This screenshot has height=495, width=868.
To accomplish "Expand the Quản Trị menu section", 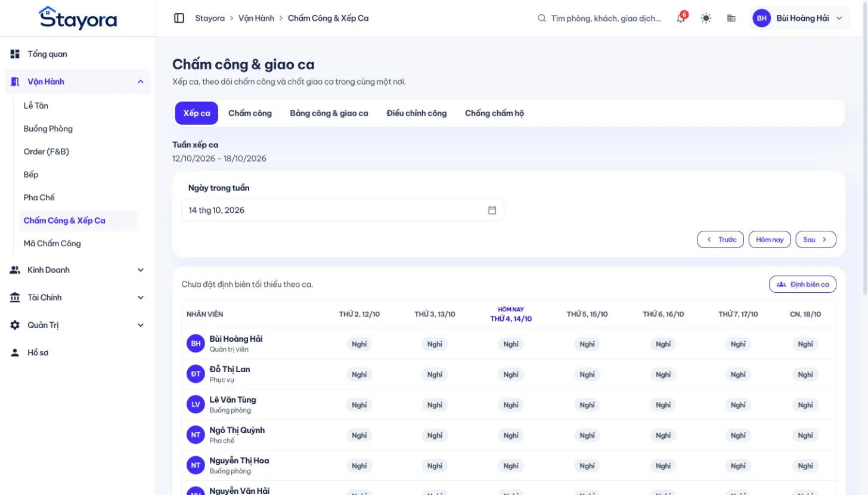I will pyautogui.click(x=141, y=325).
